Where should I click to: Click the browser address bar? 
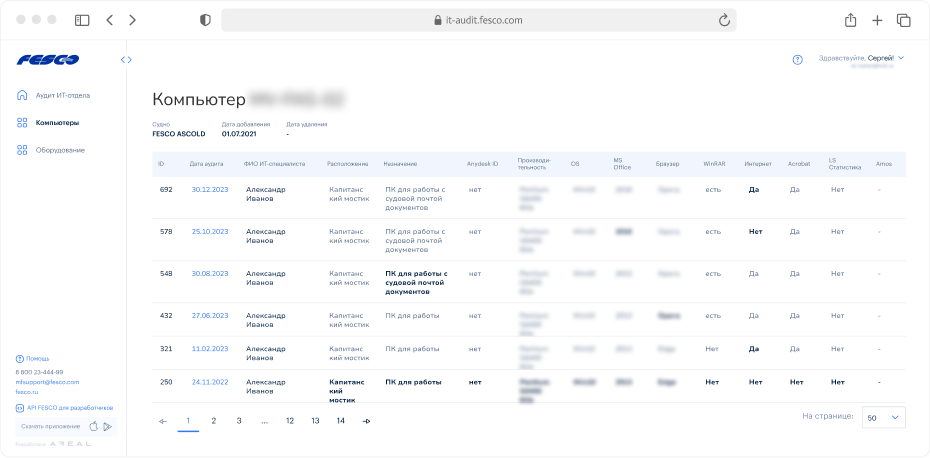478,20
